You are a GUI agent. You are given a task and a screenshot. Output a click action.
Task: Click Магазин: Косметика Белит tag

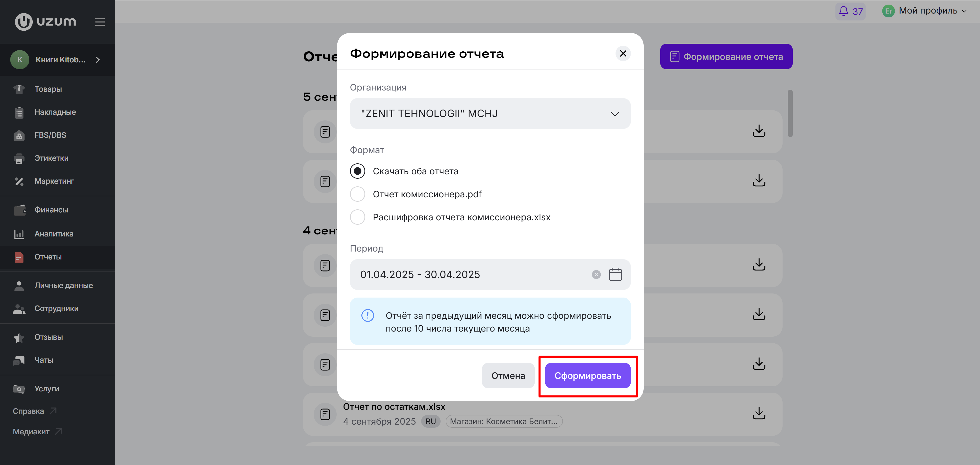pyautogui.click(x=504, y=422)
